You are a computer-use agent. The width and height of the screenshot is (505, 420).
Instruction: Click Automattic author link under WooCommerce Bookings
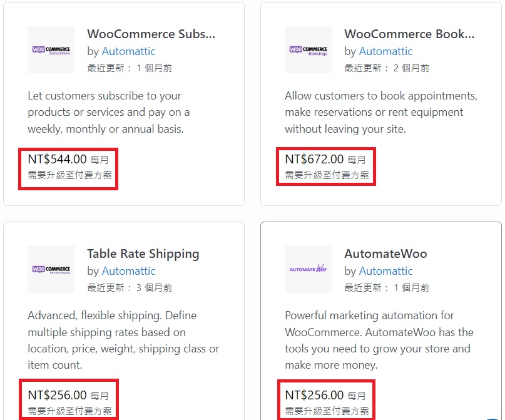pos(386,51)
